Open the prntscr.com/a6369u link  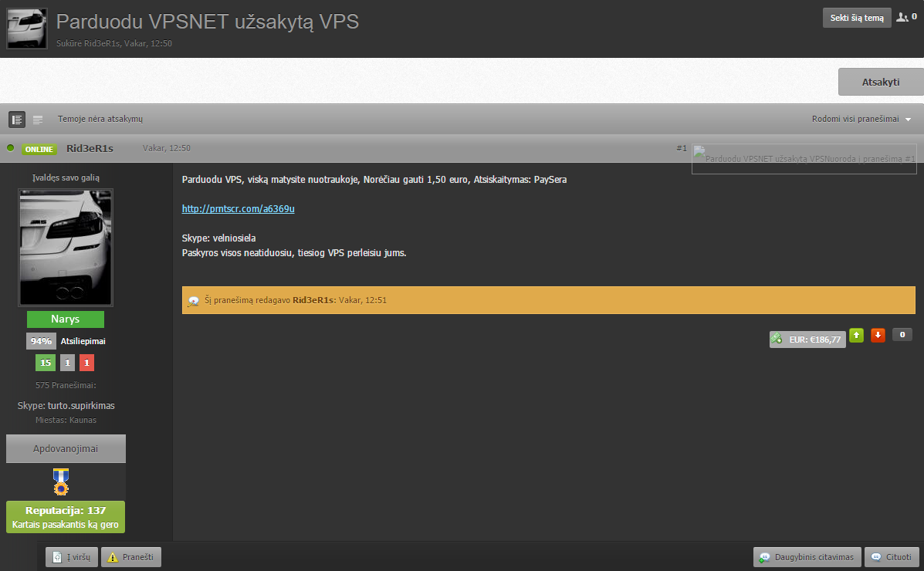pos(238,208)
